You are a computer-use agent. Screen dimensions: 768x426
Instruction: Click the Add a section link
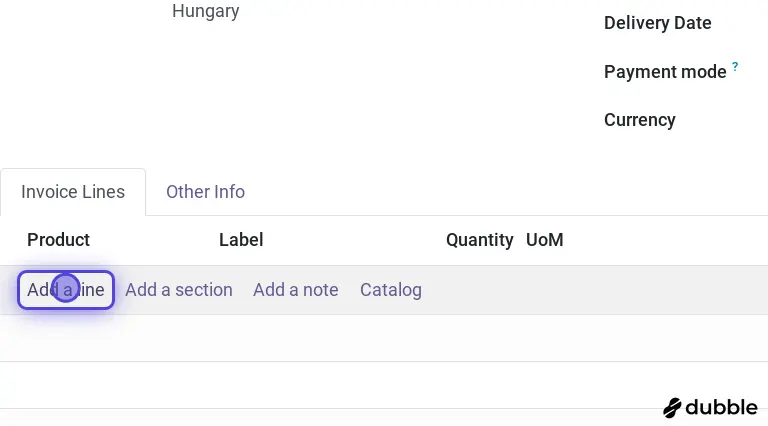click(x=179, y=290)
